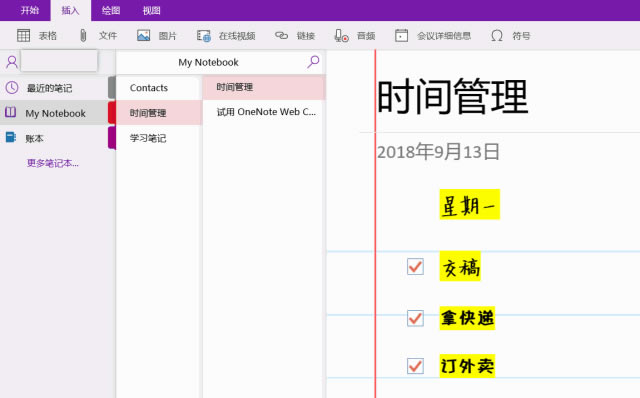
Task: Add an online video with 在线视频 icon
Action: [x=203, y=36]
